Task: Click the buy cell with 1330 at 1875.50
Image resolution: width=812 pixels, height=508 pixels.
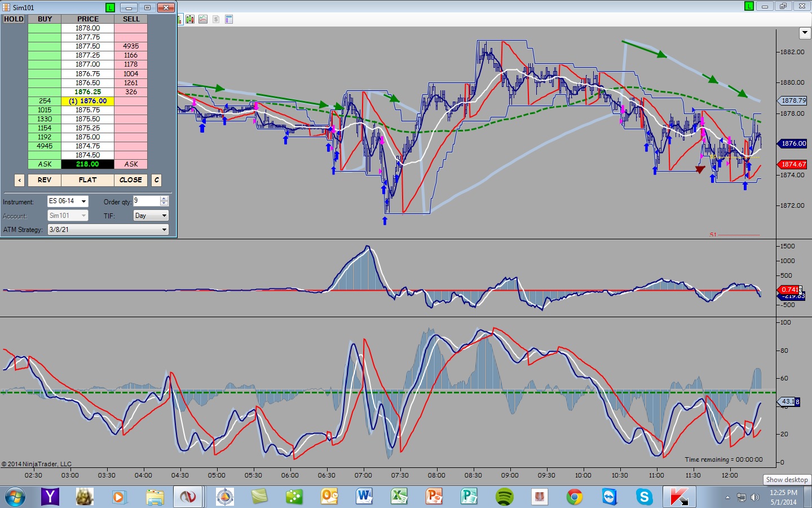Action: point(45,119)
